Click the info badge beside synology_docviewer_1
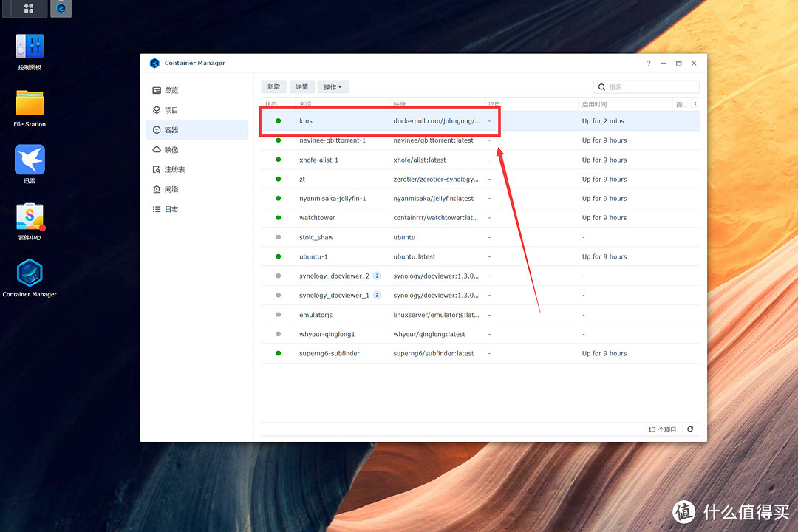The image size is (798, 532). click(x=377, y=295)
